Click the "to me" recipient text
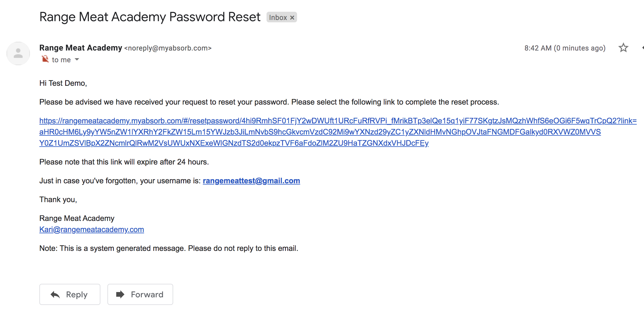 (x=61, y=60)
